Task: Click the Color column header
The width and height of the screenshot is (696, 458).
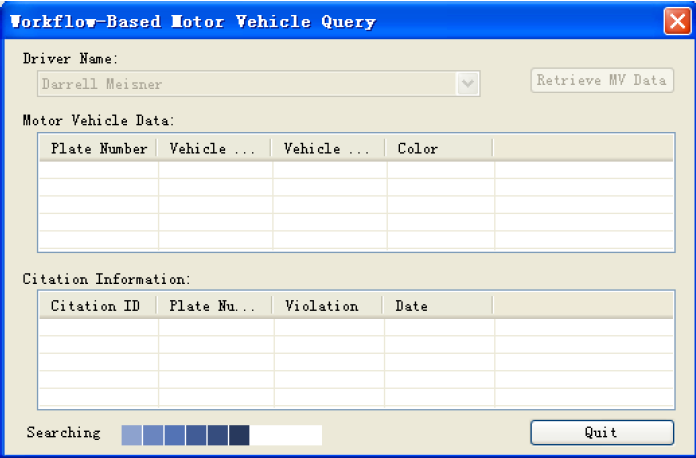Action: tap(439, 148)
